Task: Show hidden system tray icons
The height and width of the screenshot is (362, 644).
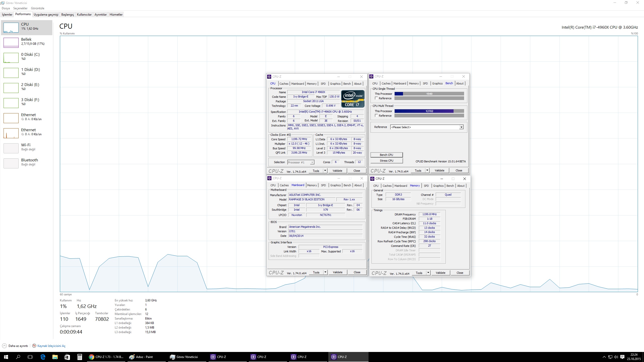Action: pyautogui.click(x=604, y=357)
